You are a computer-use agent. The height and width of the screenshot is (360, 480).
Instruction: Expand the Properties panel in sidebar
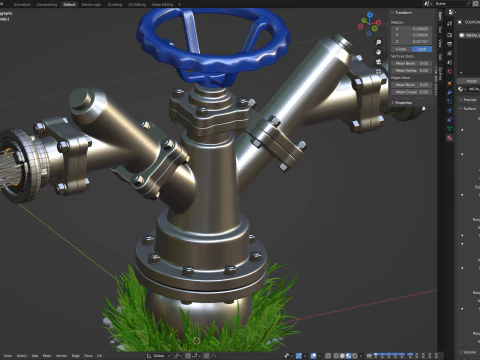(x=402, y=103)
